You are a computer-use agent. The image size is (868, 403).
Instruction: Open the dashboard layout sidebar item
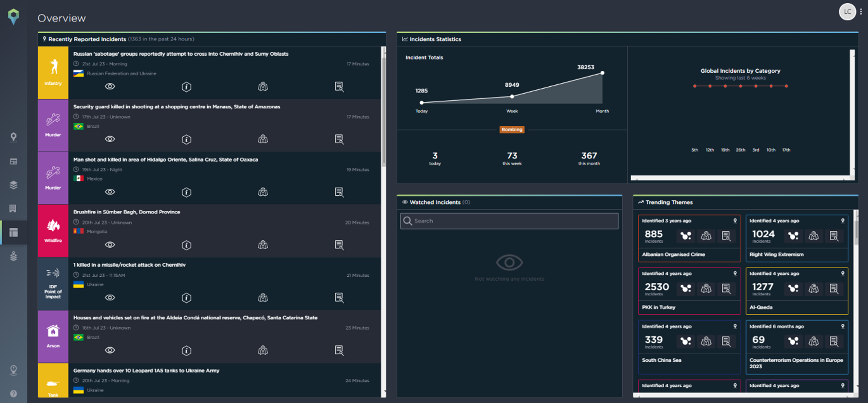(x=14, y=232)
